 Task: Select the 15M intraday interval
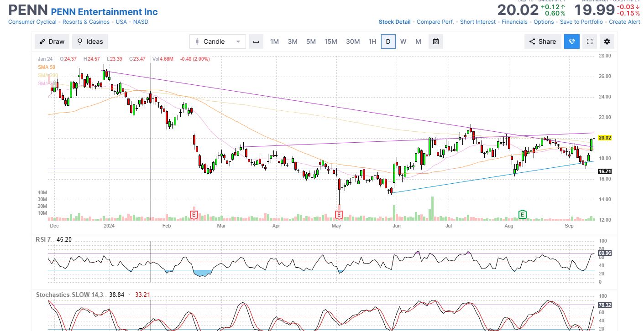point(330,41)
